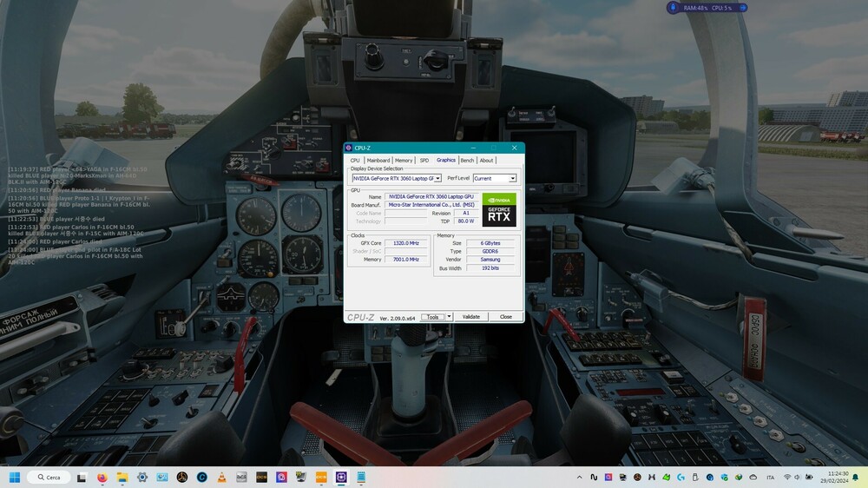This screenshot has height=488, width=868.
Task: Minimize the CPU-Z window
Action: click(473, 148)
